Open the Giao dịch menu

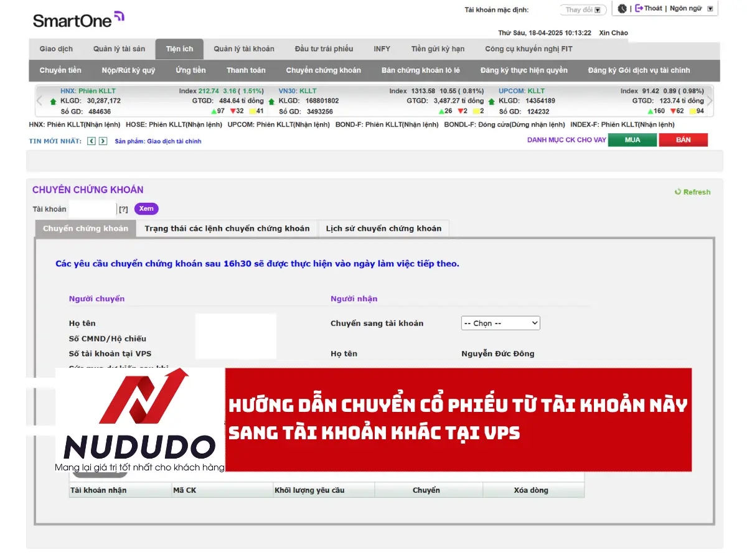click(x=56, y=49)
